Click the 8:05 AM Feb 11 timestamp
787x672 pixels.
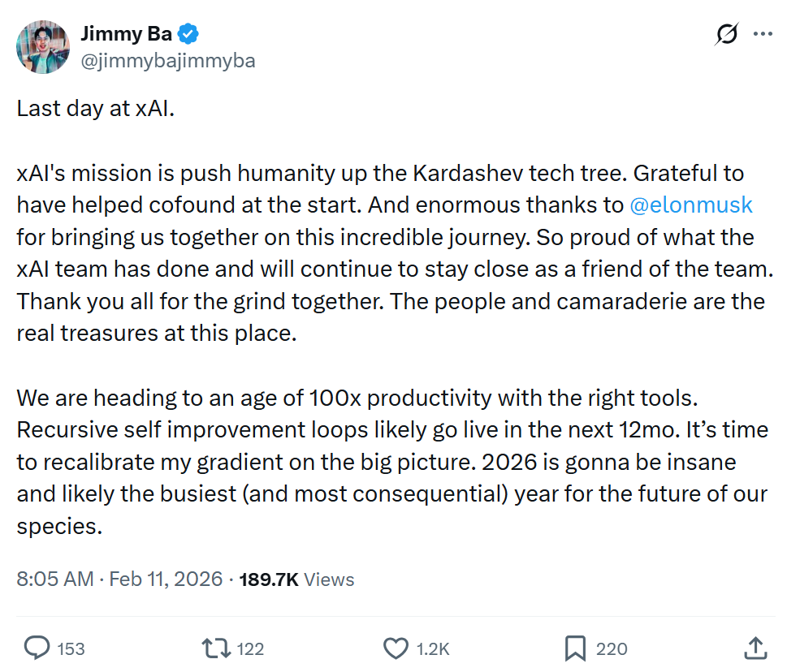point(119,579)
